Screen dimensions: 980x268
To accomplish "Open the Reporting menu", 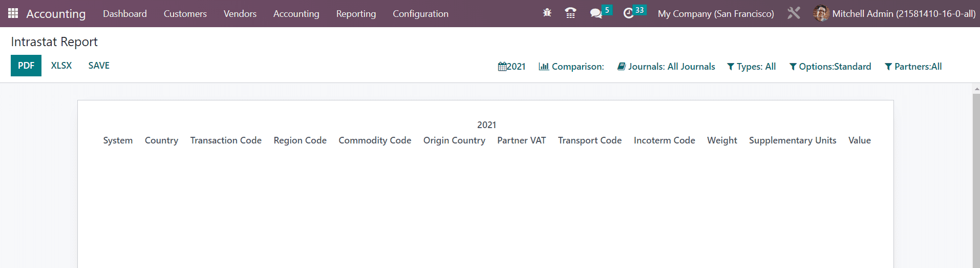I will point(356,14).
